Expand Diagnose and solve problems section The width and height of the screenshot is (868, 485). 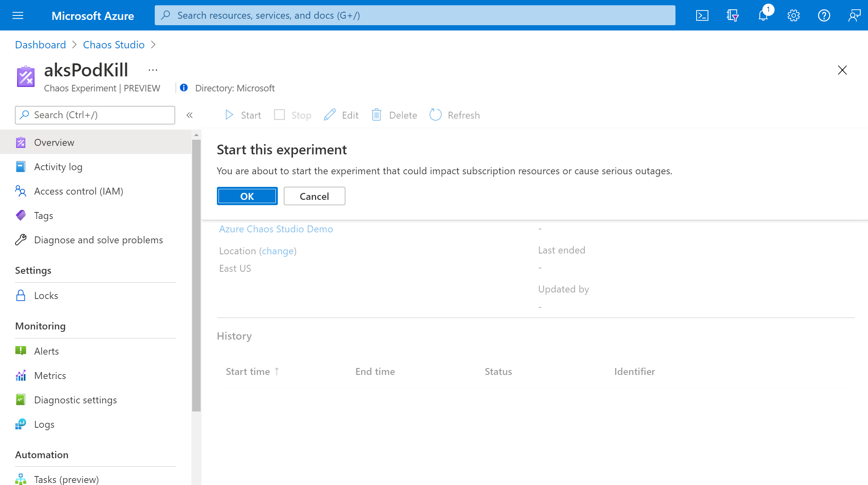click(98, 240)
